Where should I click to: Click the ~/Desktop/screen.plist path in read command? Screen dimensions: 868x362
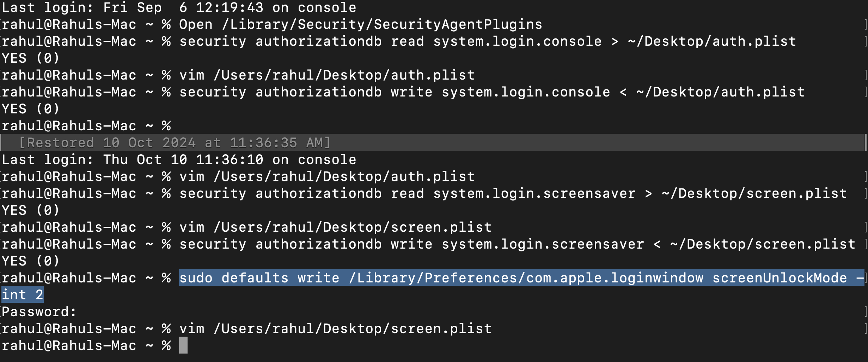(754, 193)
